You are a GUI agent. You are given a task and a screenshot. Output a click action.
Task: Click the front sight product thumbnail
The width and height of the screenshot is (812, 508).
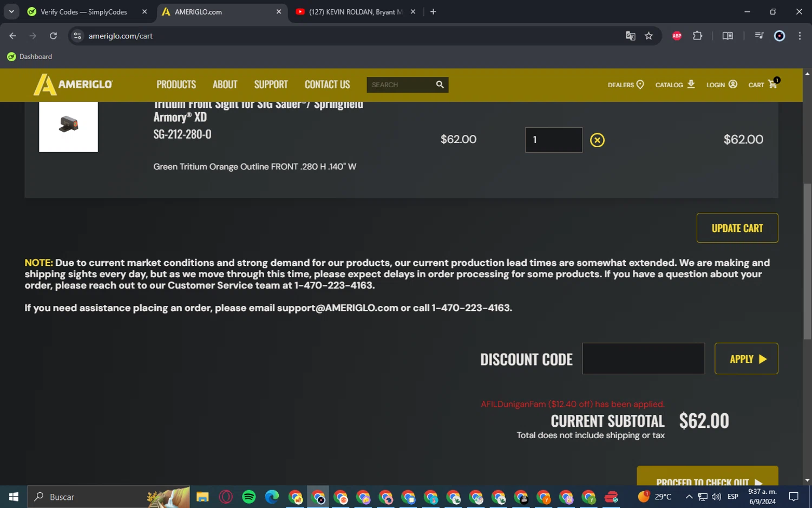68,126
